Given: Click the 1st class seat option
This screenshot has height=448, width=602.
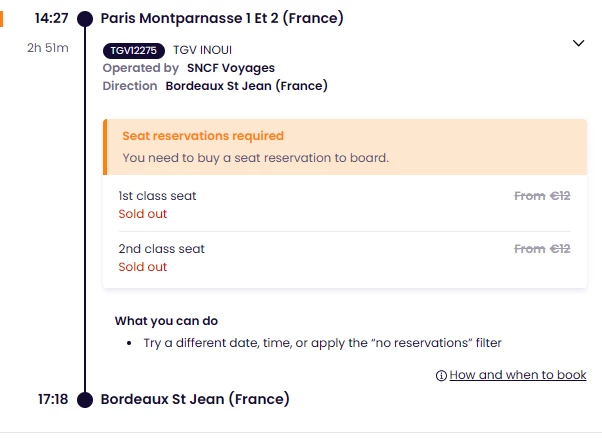Looking at the screenshot, I should tap(158, 196).
